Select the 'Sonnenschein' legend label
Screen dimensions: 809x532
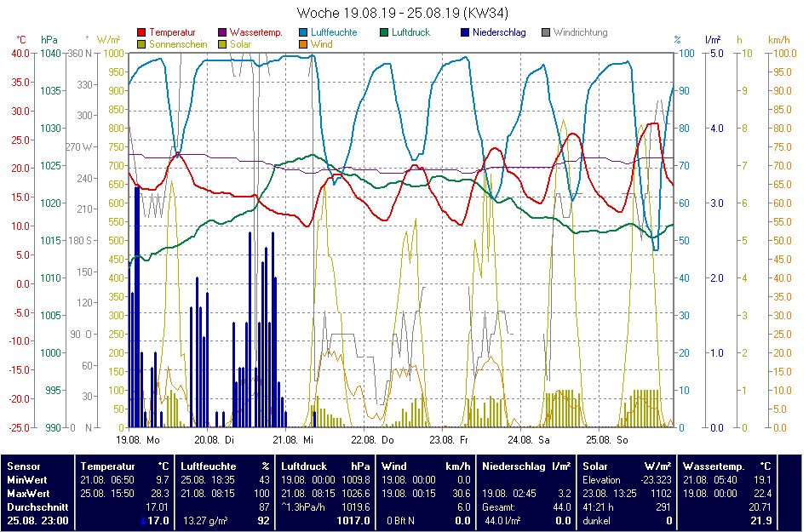(178, 44)
